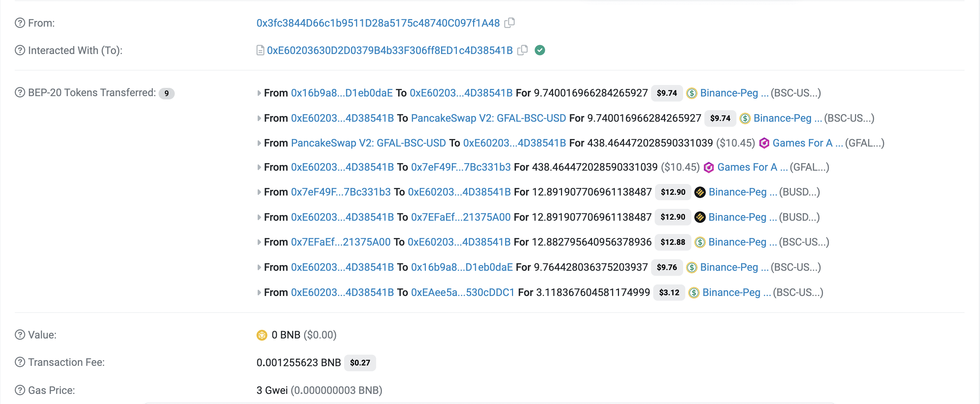
Task: Click the contract document icon beside the To address
Action: [x=260, y=50]
